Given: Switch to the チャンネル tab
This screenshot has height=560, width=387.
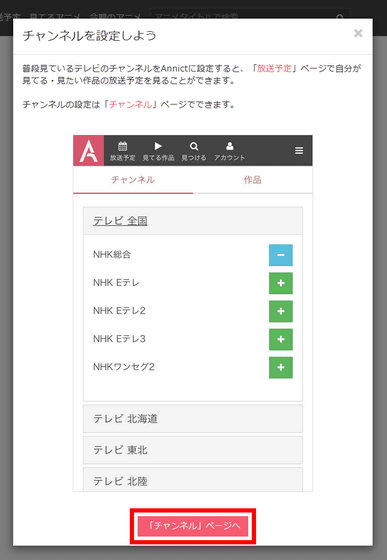Looking at the screenshot, I should coord(133,180).
